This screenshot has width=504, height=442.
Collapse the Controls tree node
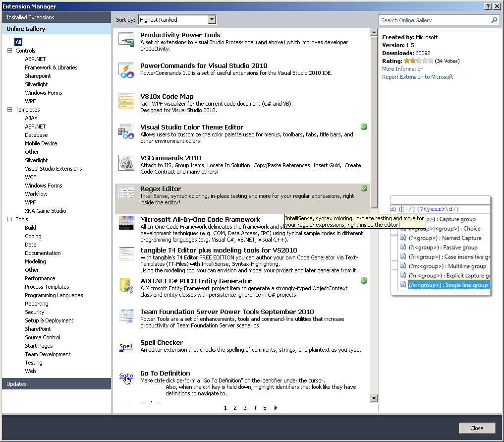[9, 51]
